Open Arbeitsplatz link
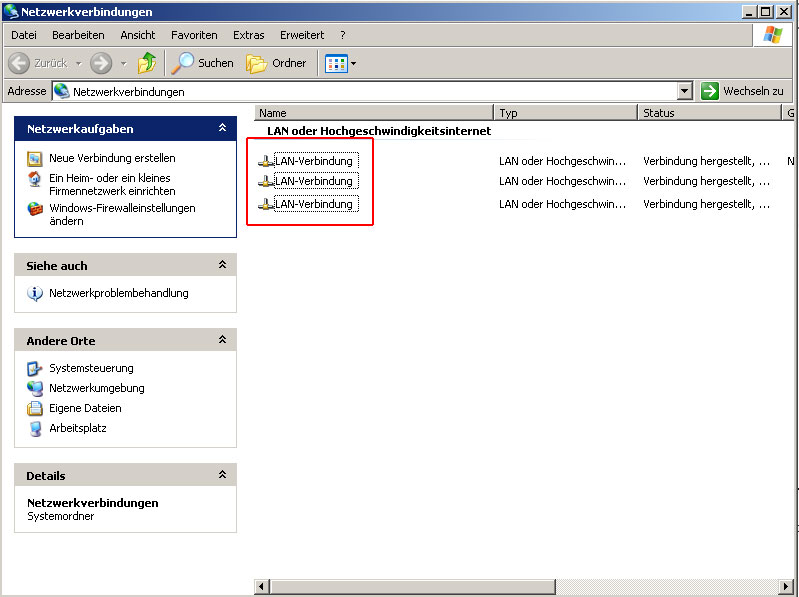799x597 pixels. 77,428
